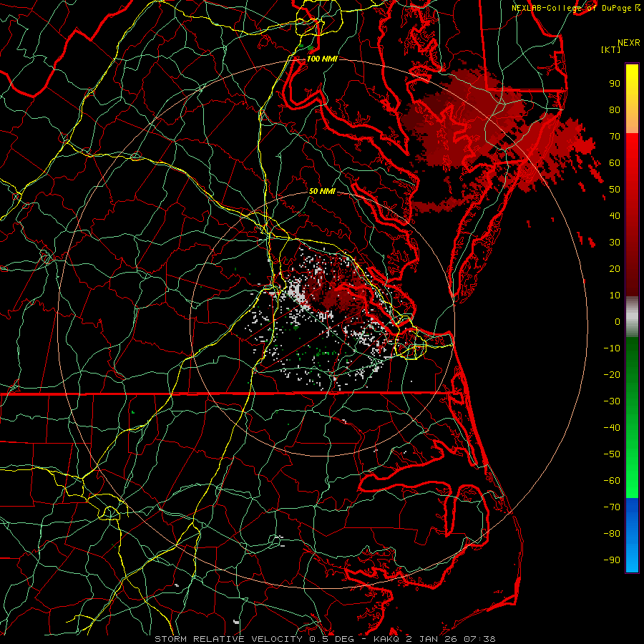Click the [KT] units label

[x=611, y=49]
